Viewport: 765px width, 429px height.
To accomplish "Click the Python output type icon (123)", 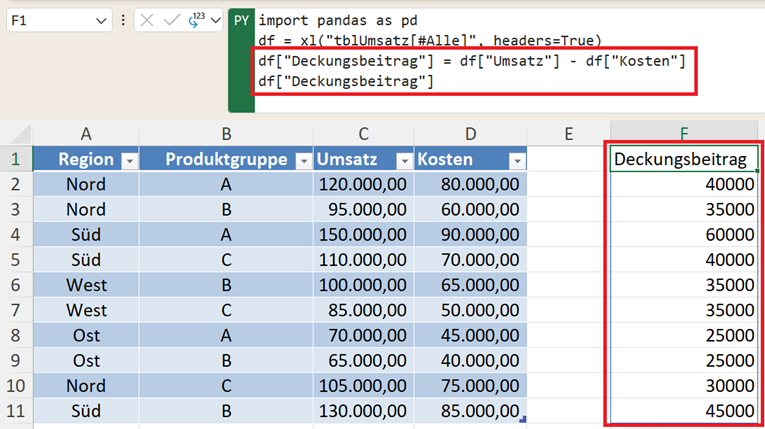I will pos(196,20).
